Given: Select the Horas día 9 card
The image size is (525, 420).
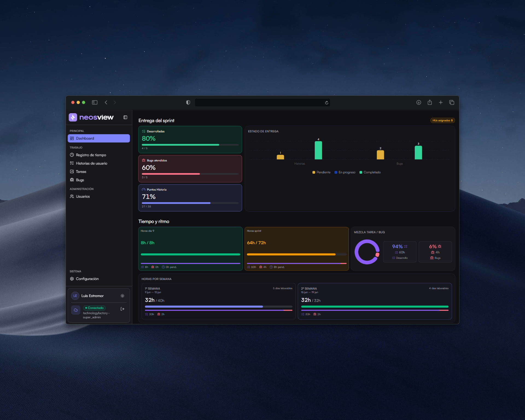Looking at the screenshot, I should (x=190, y=249).
